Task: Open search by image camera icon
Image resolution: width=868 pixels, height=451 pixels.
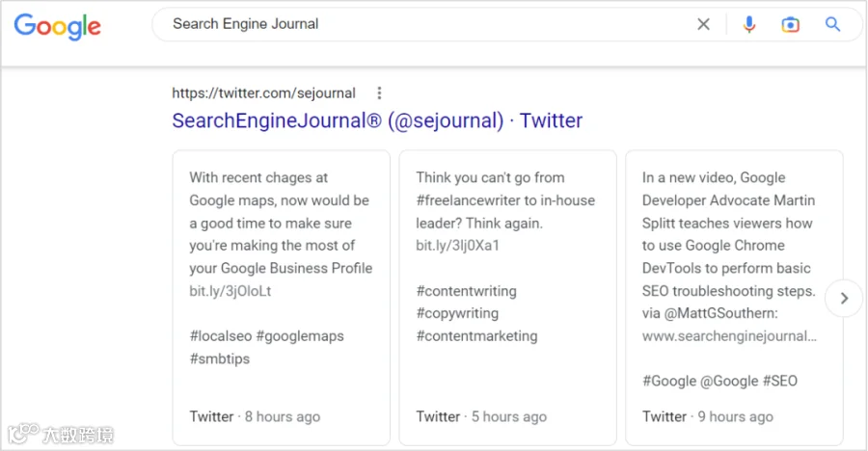Action: 791,25
